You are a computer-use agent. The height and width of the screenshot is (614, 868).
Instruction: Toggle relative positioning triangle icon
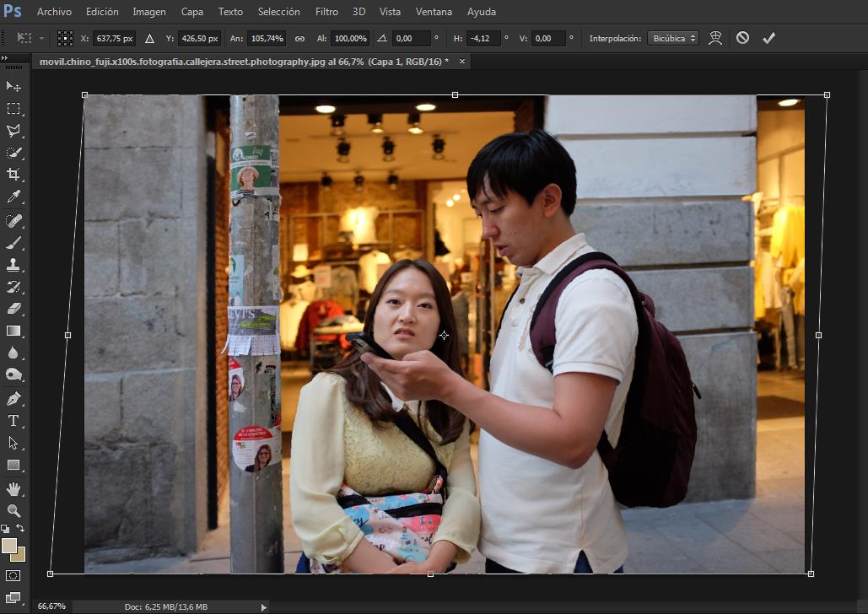tap(149, 39)
